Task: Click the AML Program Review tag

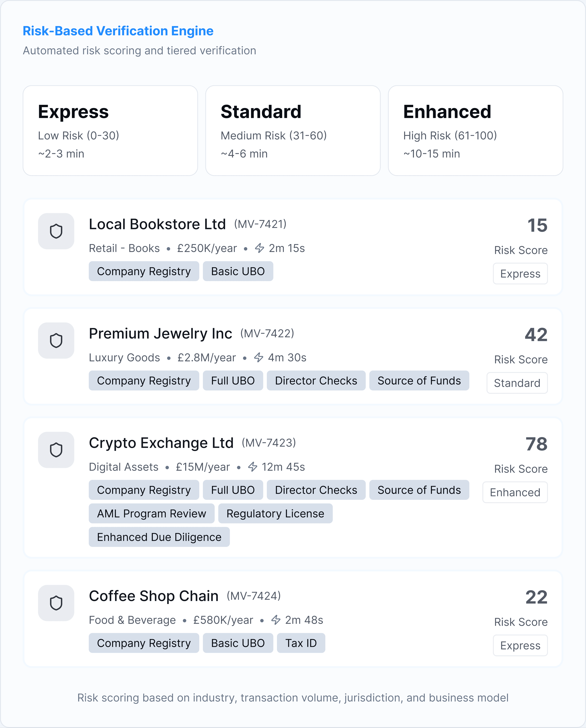Action: 152,514
